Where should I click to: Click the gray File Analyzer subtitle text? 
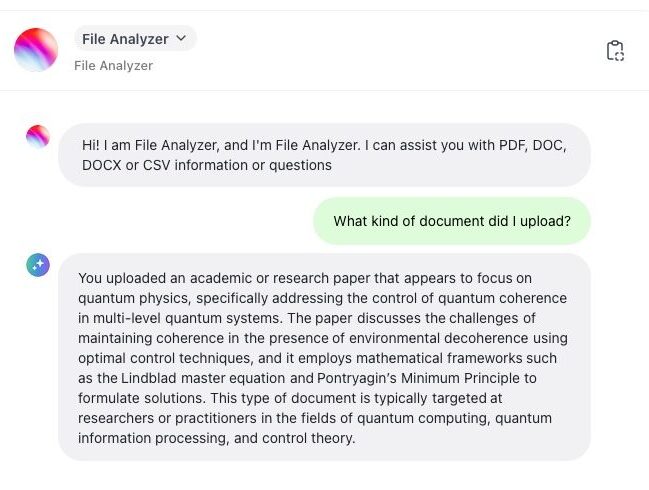[113, 66]
